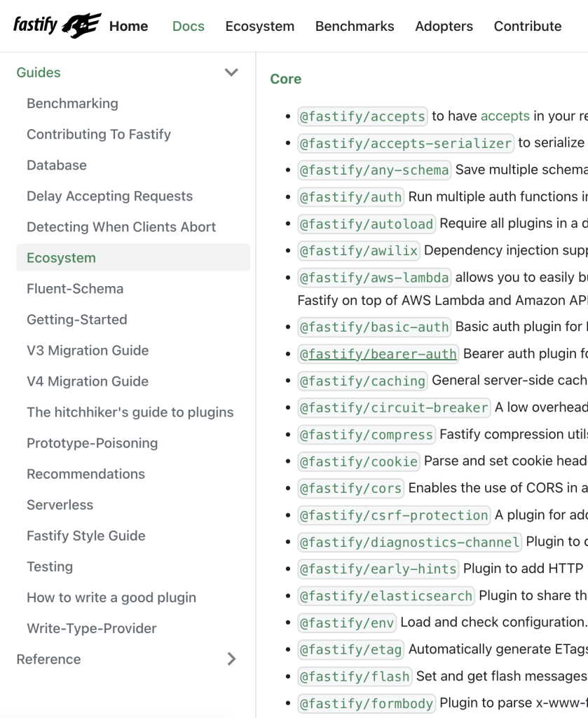Image resolution: width=588 pixels, height=718 pixels.
Task: Click the @fastify/circuit-breaker link
Action: [x=394, y=407]
